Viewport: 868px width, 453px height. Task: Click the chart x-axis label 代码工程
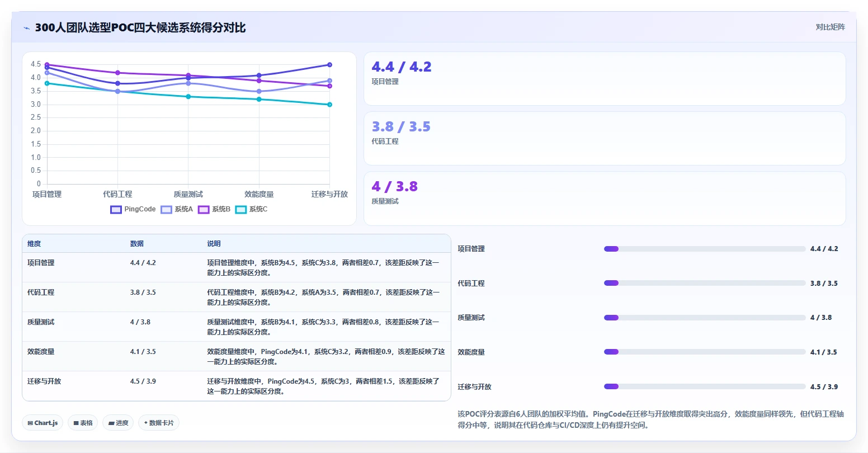point(117,195)
